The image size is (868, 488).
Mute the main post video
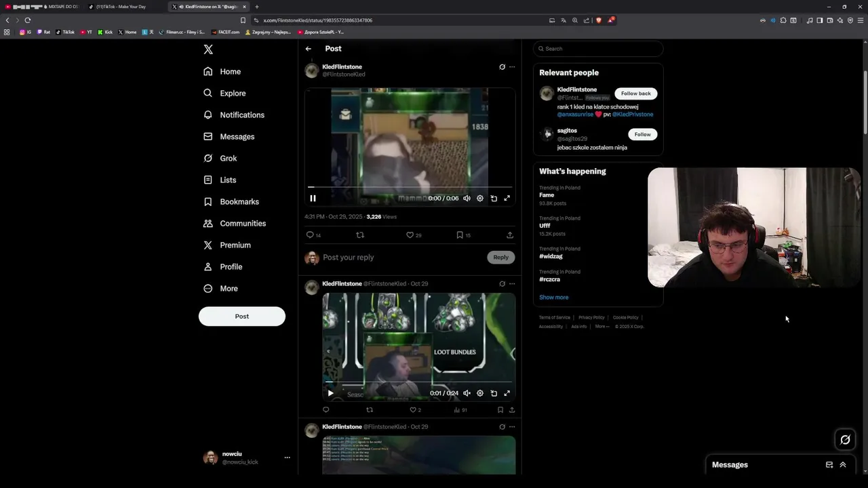pyautogui.click(x=467, y=198)
